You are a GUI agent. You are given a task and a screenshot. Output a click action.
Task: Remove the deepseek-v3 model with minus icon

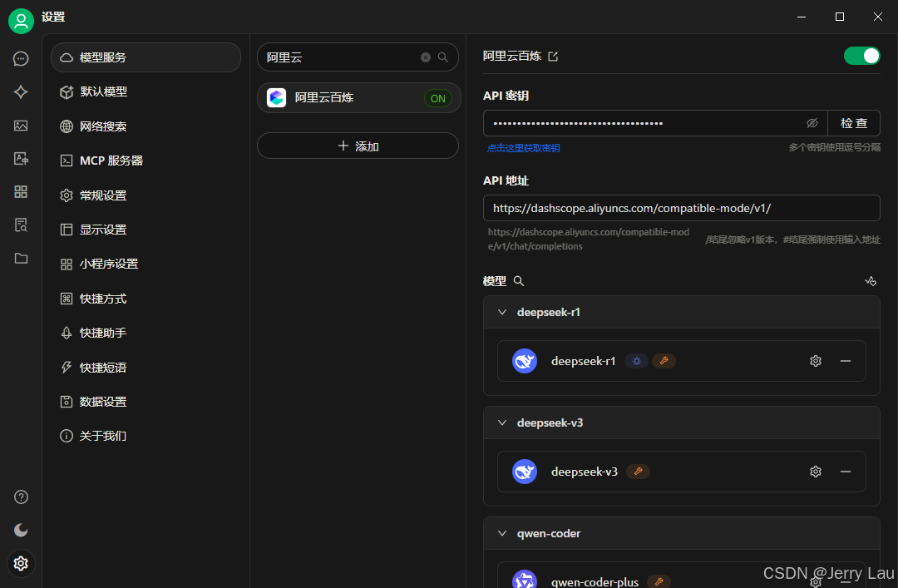pyautogui.click(x=846, y=472)
